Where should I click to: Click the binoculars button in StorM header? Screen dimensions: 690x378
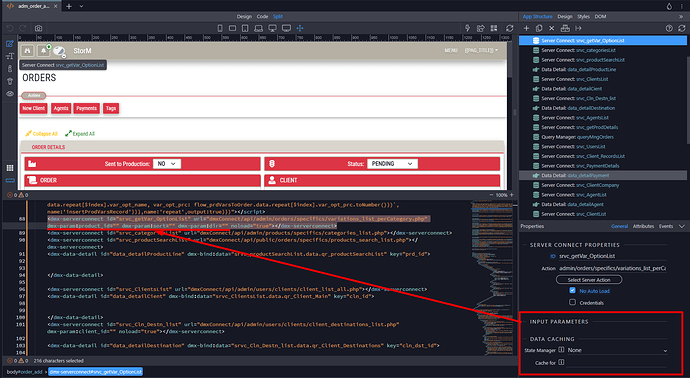pos(28,51)
